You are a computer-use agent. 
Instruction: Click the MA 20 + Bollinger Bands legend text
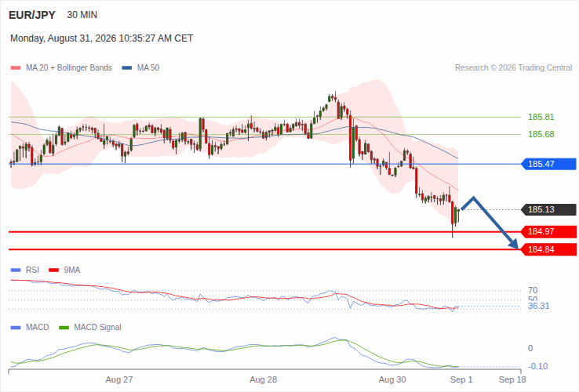[69, 68]
